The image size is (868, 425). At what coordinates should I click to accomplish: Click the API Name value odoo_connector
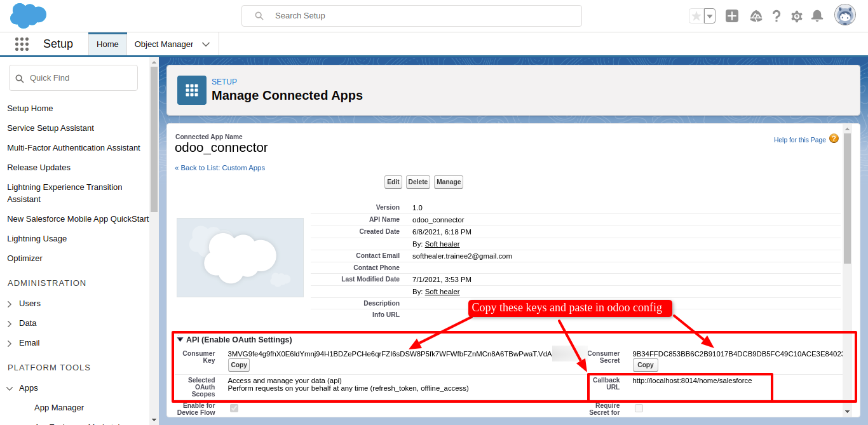click(438, 220)
